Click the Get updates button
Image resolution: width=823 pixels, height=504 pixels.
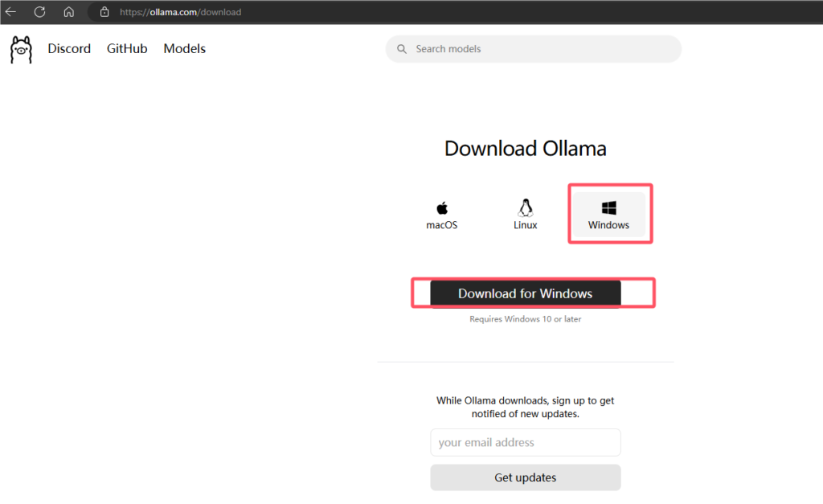click(x=526, y=477)
